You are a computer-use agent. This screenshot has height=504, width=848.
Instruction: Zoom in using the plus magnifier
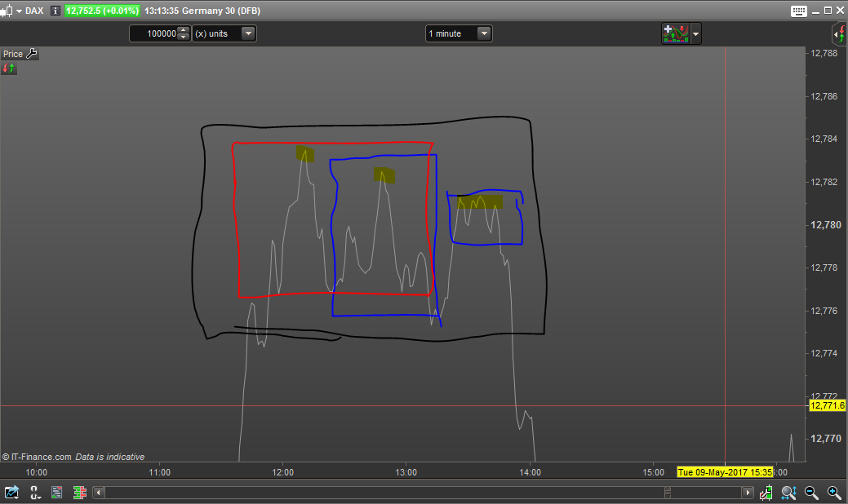pyautogui.click(x=834, y=492)
